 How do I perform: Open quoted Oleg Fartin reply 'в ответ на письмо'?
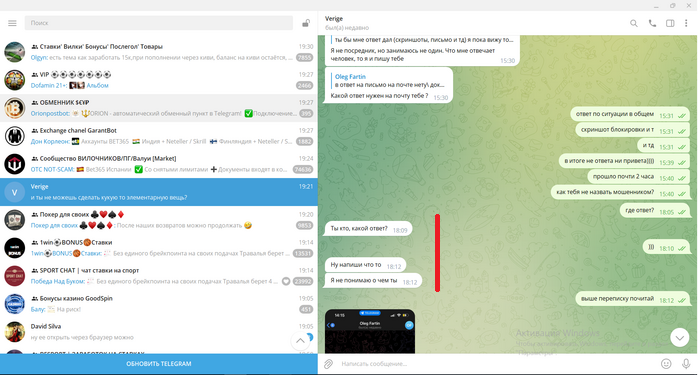point(388,80)
